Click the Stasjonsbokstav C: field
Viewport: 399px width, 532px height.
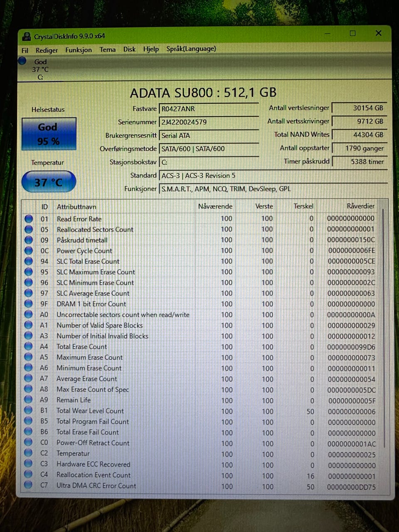click(x=209, y=162)
